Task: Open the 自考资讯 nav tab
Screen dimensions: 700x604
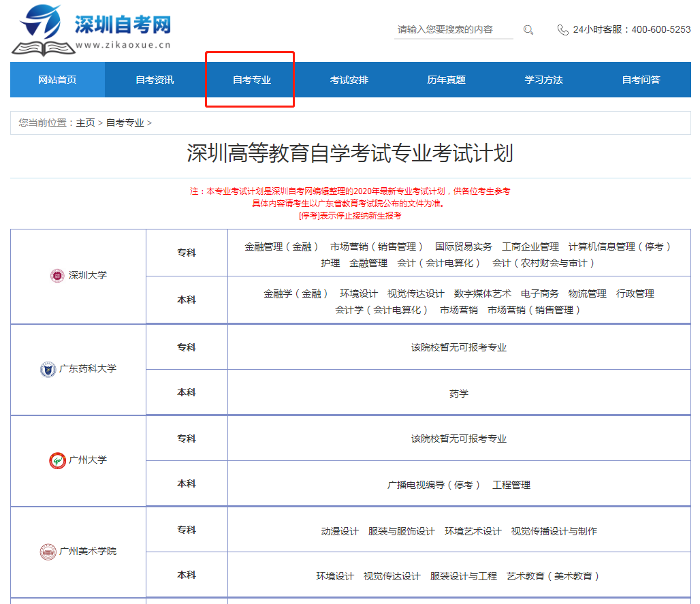Action: [155, 80]
